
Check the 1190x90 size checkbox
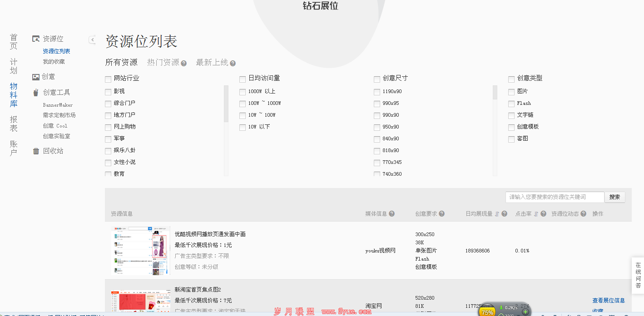pos(377,92)
